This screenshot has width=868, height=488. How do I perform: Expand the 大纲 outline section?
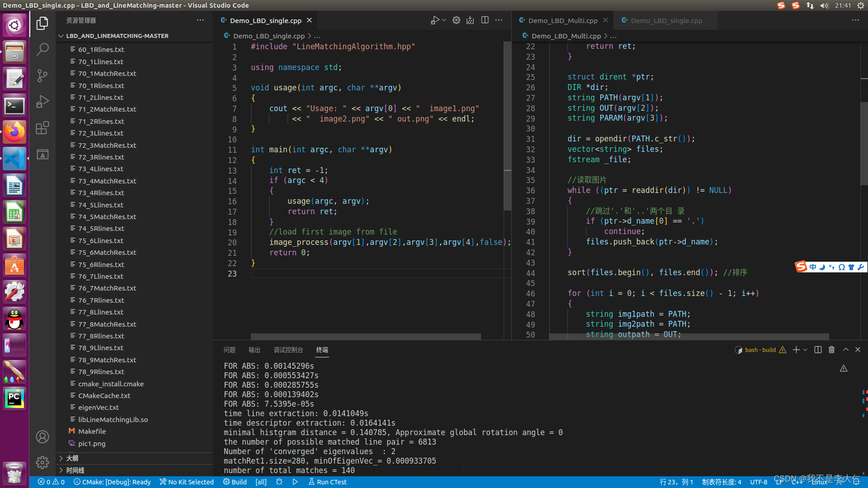pyautogui.click(x=72, y=458)
